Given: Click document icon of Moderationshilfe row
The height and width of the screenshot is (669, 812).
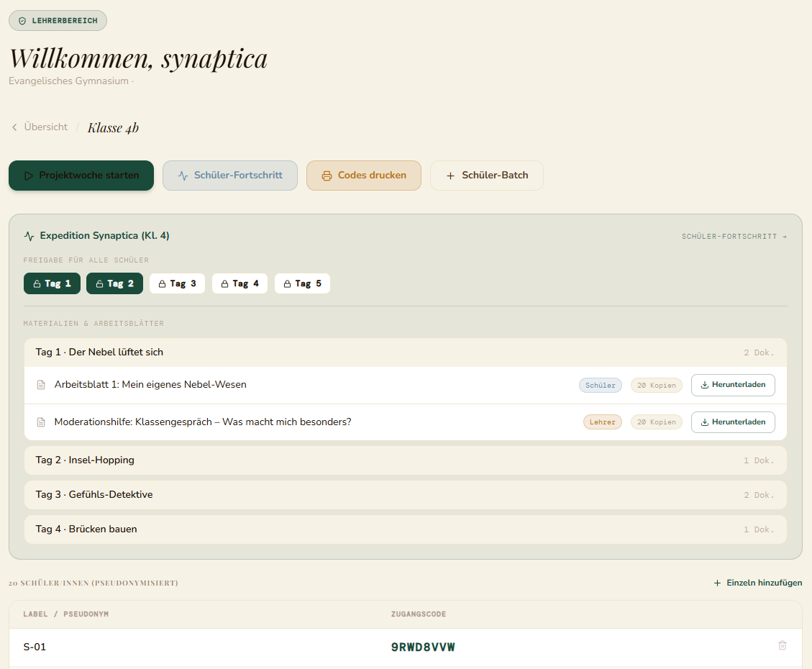Looking at the screenshot, I should (x=41, y=422).
